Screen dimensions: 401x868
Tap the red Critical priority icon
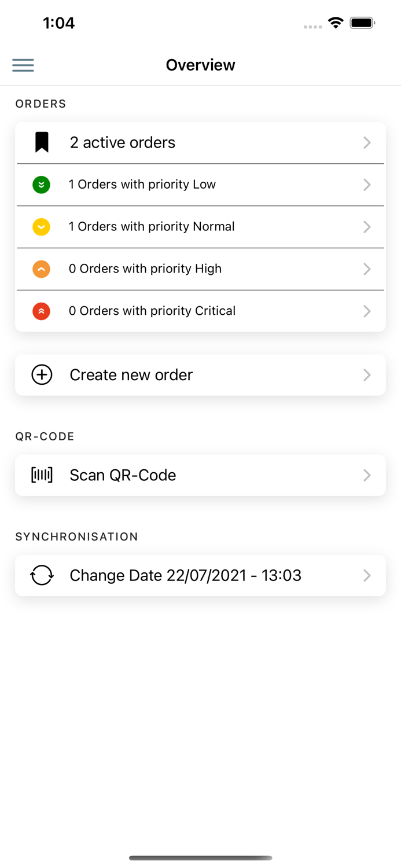click(41, 311)
